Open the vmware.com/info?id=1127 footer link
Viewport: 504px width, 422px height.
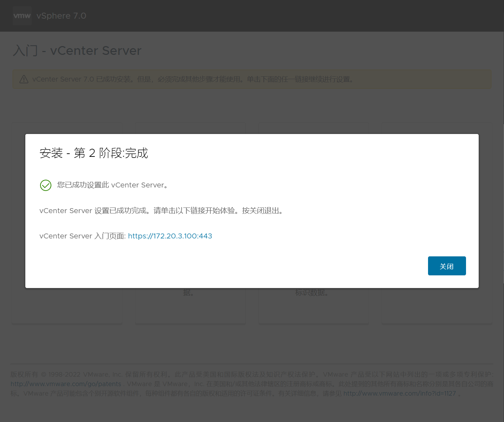click(400, 394)
